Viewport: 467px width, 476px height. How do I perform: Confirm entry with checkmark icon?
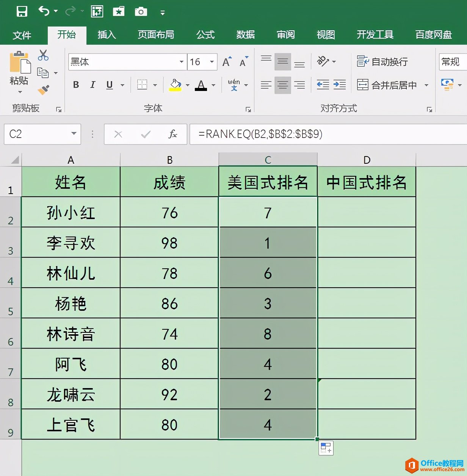[x=146, y=134]
